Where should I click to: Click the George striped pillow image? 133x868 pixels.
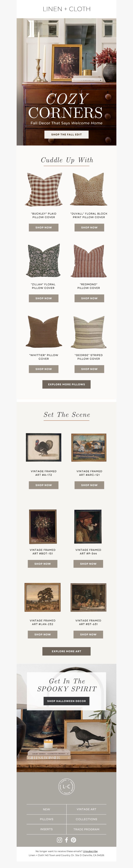tap(89, 332)
